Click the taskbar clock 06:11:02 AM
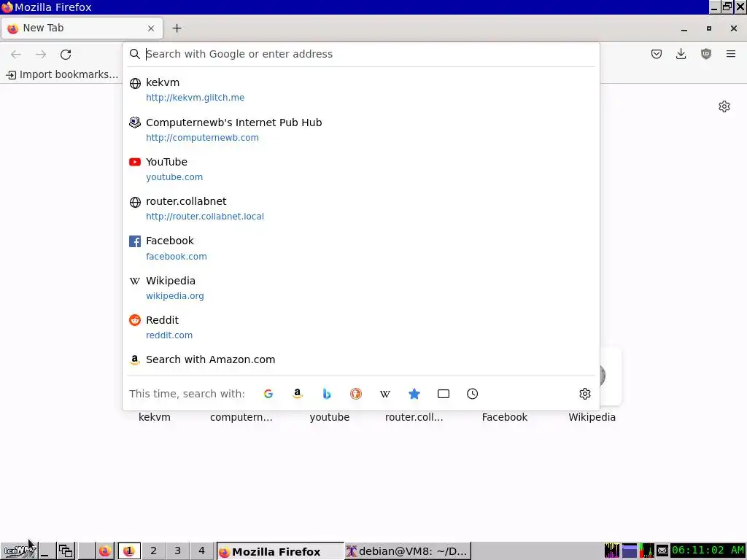747x560 pixels. pyautogui.click(x=708, y=551)
